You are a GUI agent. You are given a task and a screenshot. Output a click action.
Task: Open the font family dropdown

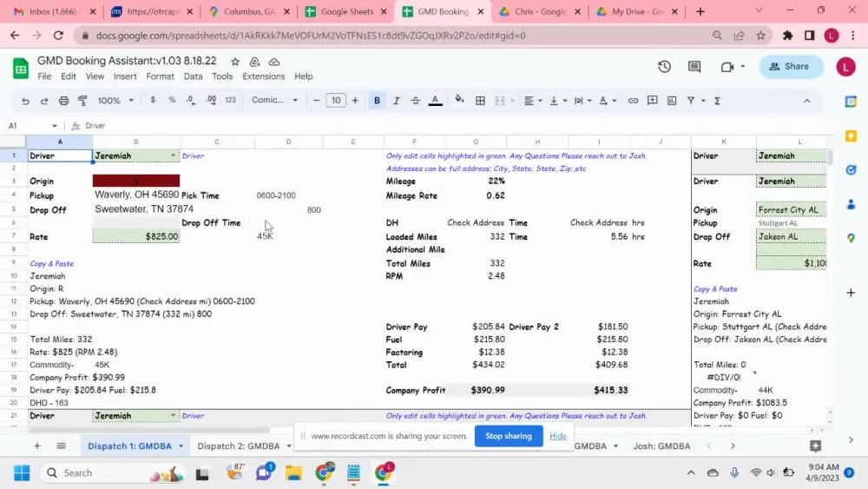[274, 100]
